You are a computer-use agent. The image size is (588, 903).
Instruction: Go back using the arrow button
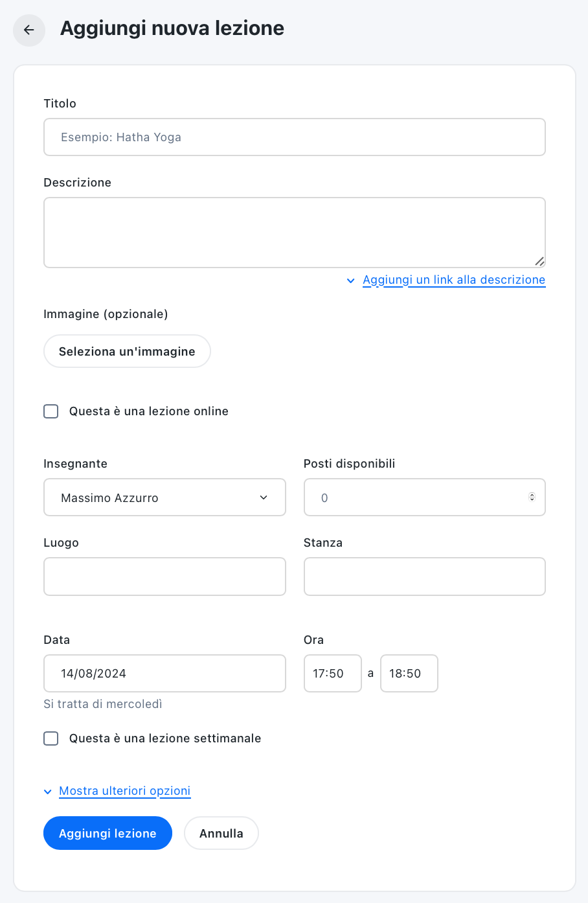tap(29, 30)
